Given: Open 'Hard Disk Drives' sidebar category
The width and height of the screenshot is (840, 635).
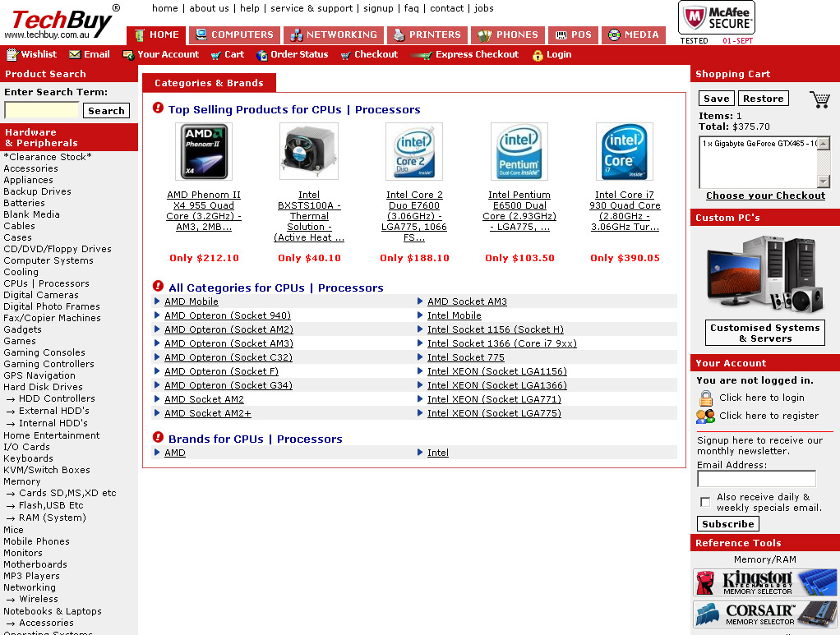Looking at the screenshot, I should coord(44,387).
